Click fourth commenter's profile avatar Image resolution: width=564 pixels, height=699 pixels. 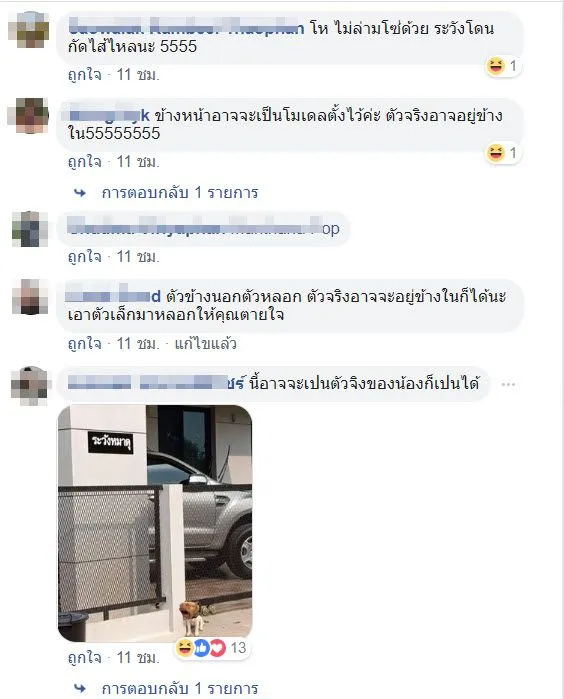(x=29, y=297)
